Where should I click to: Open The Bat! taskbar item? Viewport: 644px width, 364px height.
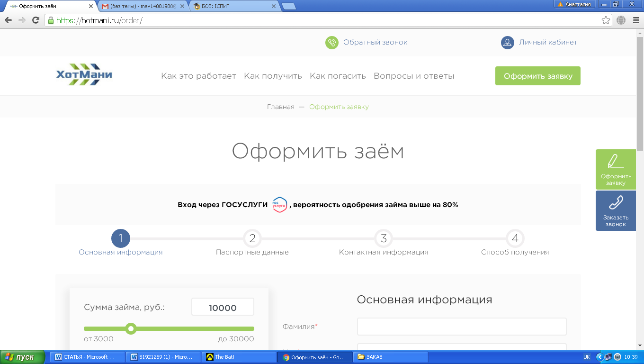(x=239, y=357)
